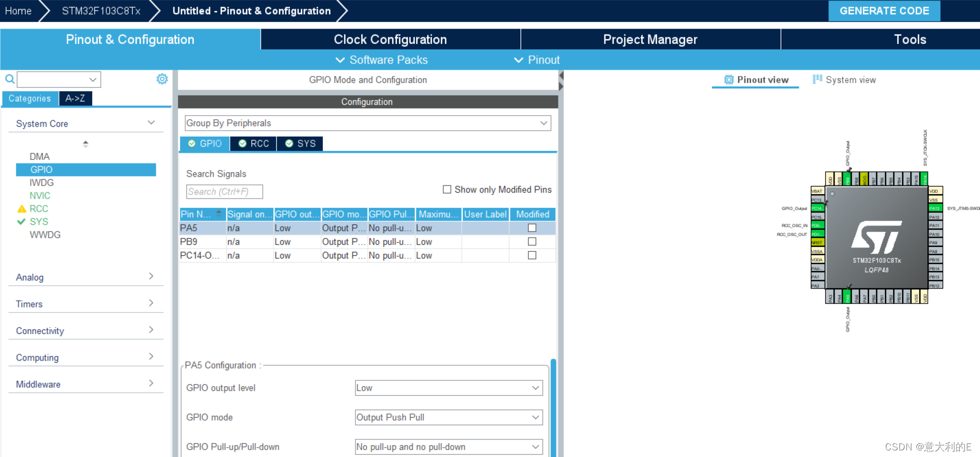
Task: Open the categories settings gear icon
Action: coord(162,79)
